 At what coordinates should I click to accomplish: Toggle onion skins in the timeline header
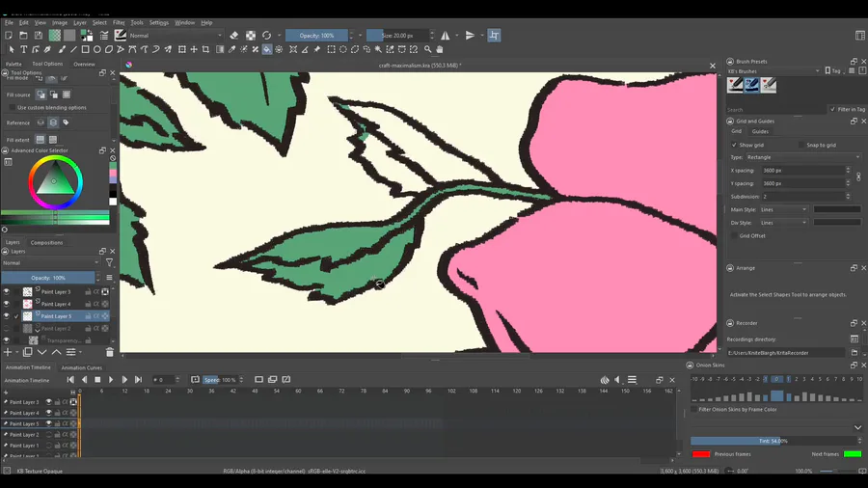(x=605, y=380)
